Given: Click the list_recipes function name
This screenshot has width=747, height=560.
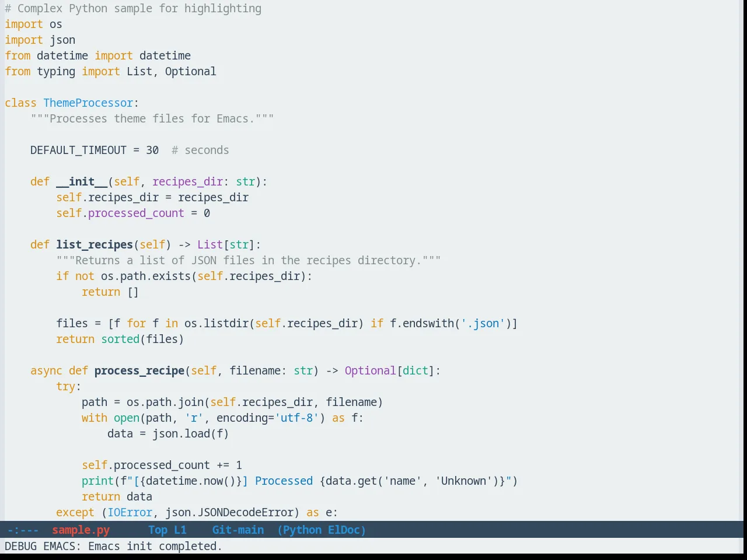Looking at the screenshot, I should 95,244.
